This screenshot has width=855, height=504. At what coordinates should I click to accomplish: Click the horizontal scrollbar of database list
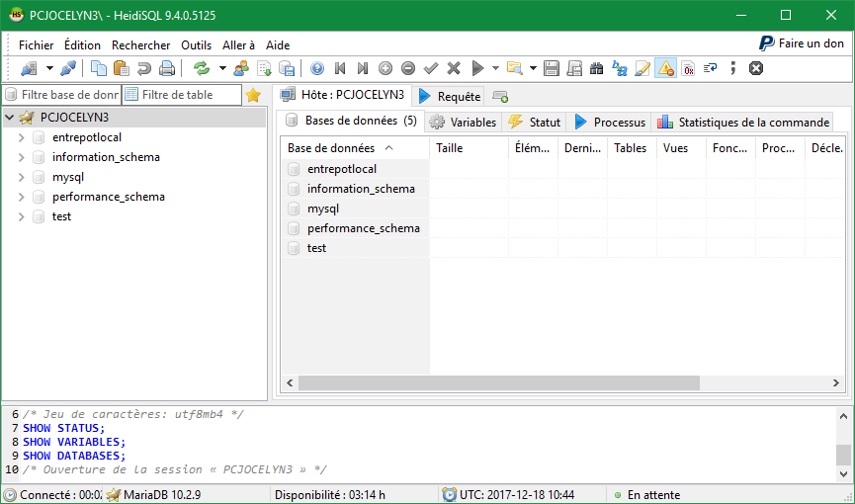498,382
